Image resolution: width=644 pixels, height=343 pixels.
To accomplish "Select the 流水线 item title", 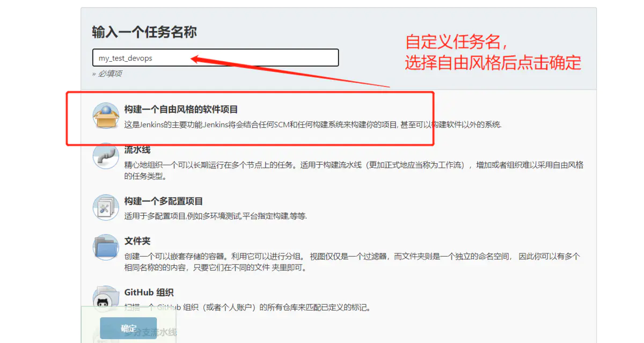I will 137,150.
